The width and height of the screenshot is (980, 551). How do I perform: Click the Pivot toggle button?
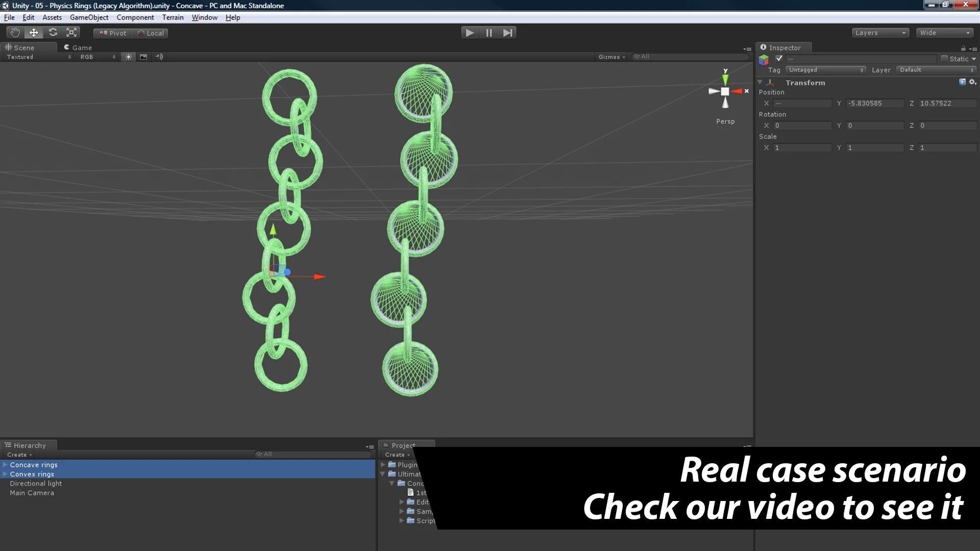click(113, 33)
